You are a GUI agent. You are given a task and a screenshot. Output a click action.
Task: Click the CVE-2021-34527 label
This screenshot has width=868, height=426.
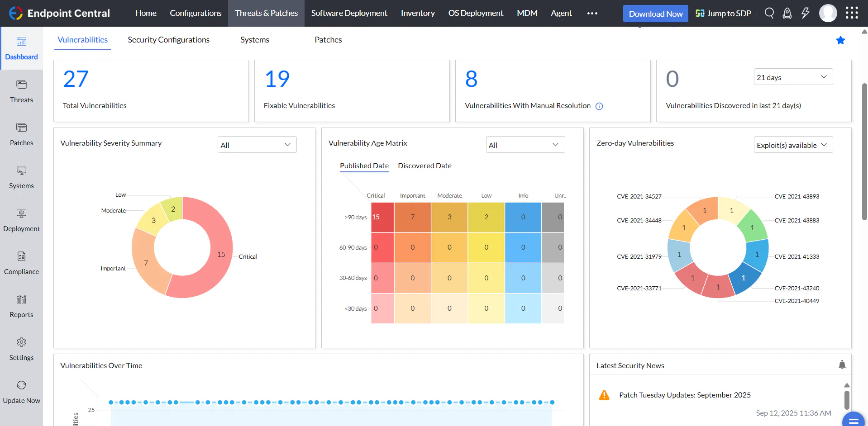pyautogui.click(x=639, y=197)
